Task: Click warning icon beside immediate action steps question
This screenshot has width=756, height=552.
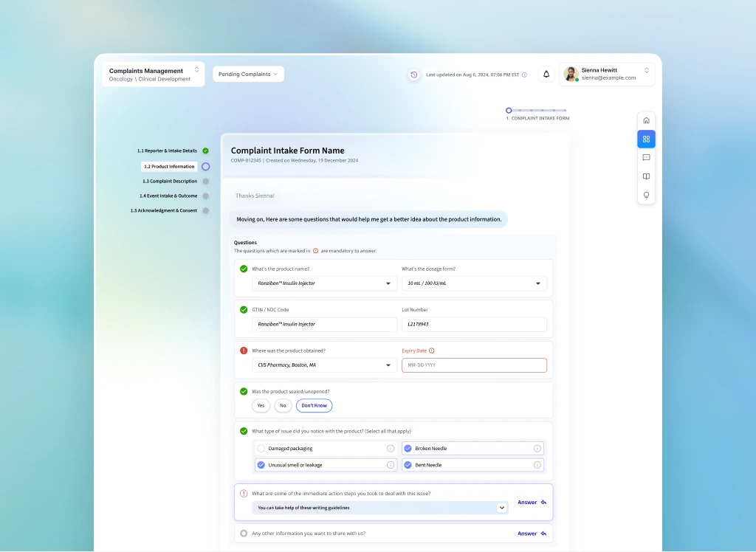Action: click(244, 493)
